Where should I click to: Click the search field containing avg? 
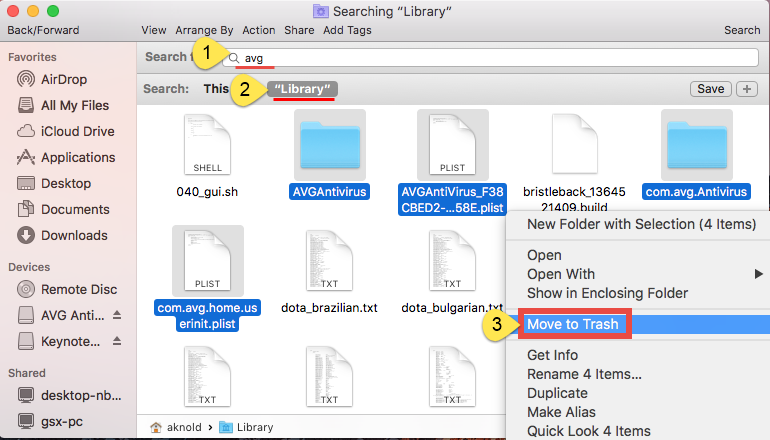tap(495, 58)
